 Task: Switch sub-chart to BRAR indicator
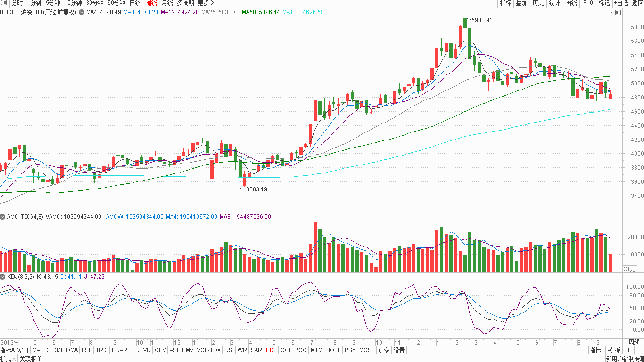pyautogui.click(x=119, y=350)
